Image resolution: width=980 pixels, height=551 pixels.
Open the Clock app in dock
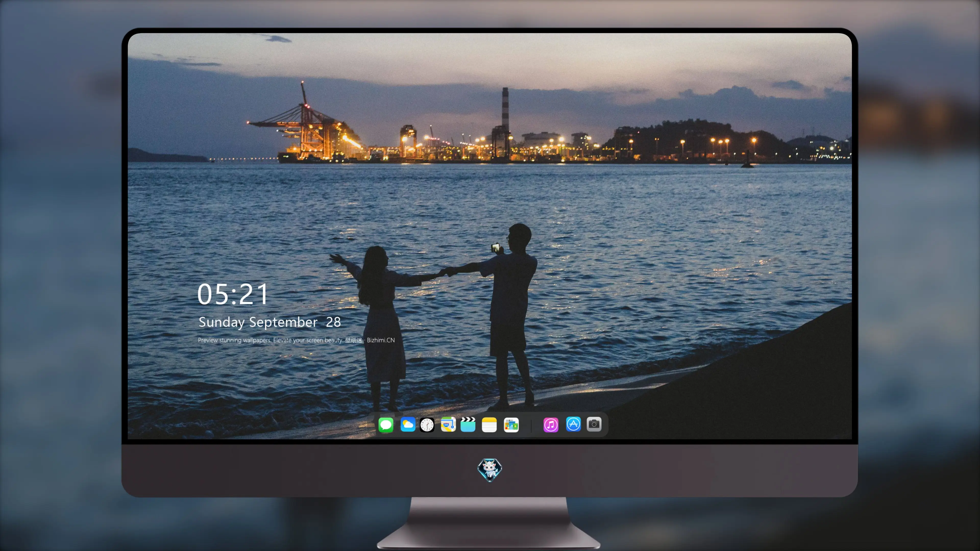[x=427, y=425]
